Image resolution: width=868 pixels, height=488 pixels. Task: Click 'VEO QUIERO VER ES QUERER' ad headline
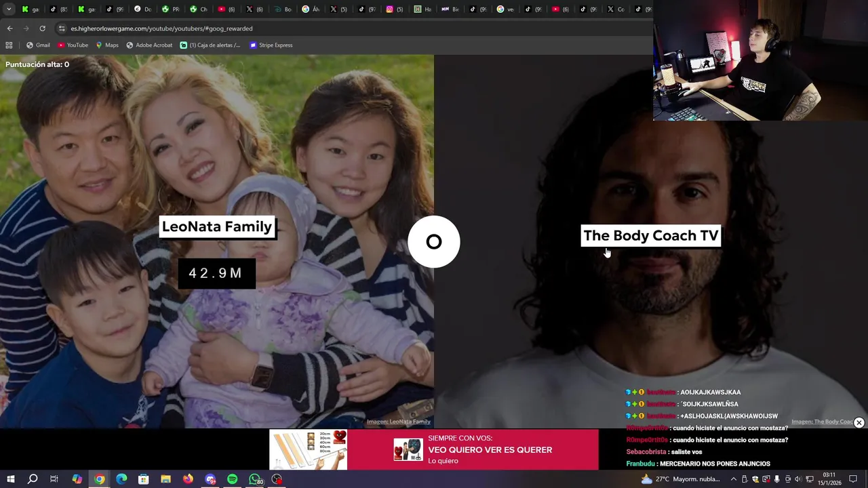[x=490, y=450]
